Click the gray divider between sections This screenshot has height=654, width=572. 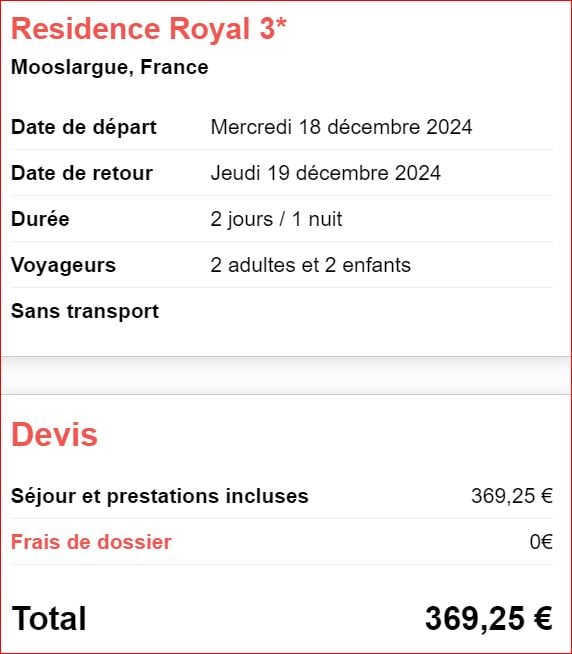point(286,375)
